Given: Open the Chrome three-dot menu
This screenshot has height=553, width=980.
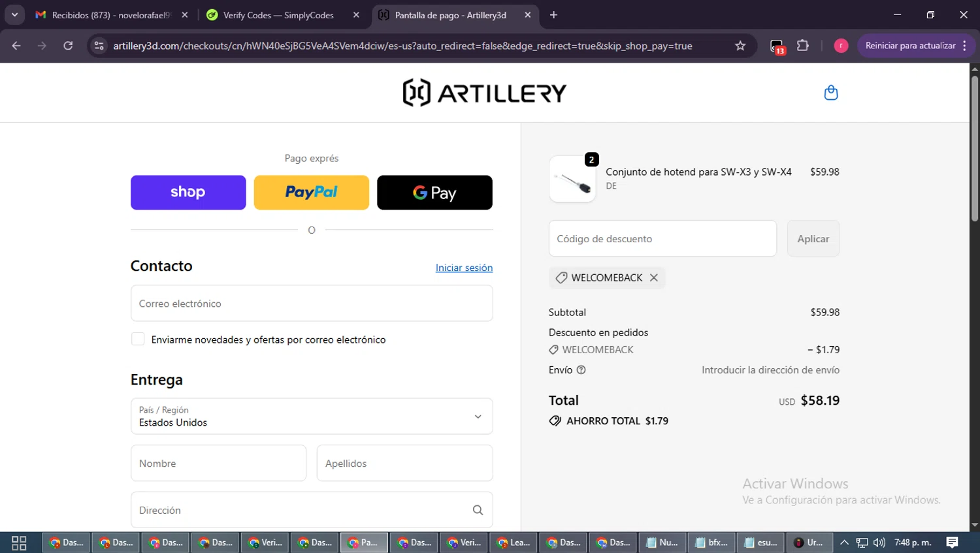Looking at the screenshot, I should (x=965, y=46).
